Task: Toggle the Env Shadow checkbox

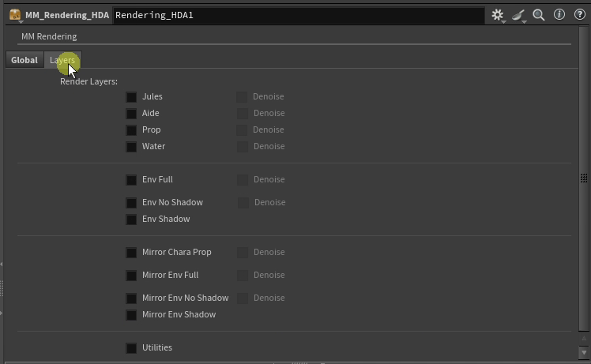Action: tap(131, 220)
